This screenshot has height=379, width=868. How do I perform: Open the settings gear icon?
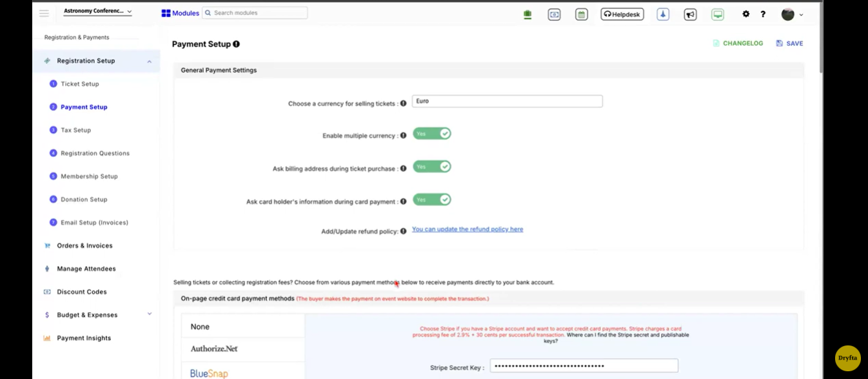(x=745, y=14)
